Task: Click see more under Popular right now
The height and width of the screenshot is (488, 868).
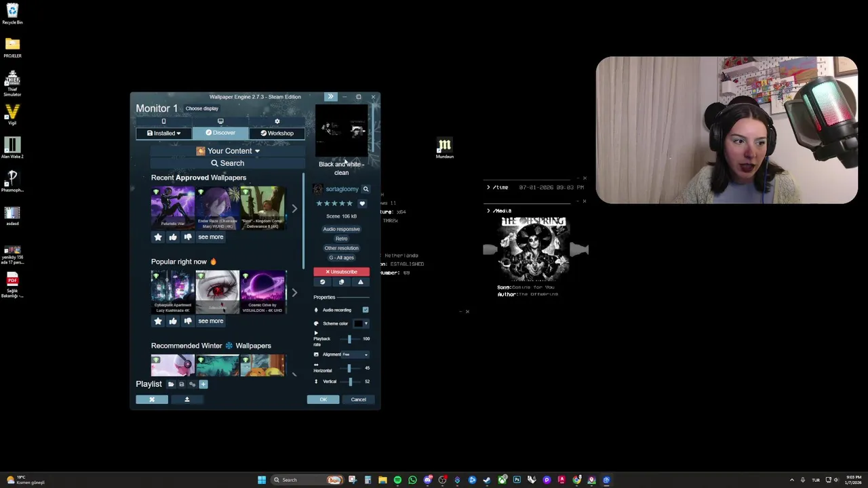Action: tap(210, 321)
